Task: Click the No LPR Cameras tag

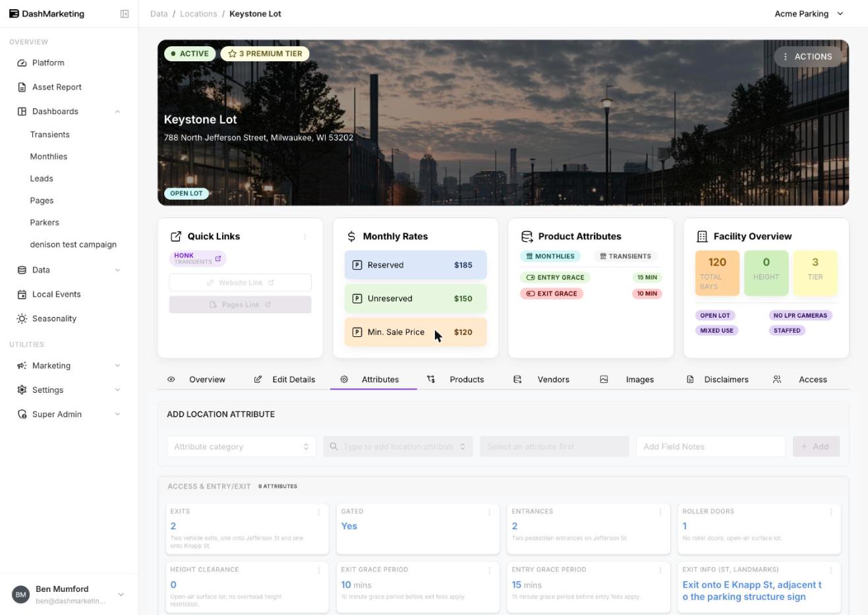Action: coord(800,316)
